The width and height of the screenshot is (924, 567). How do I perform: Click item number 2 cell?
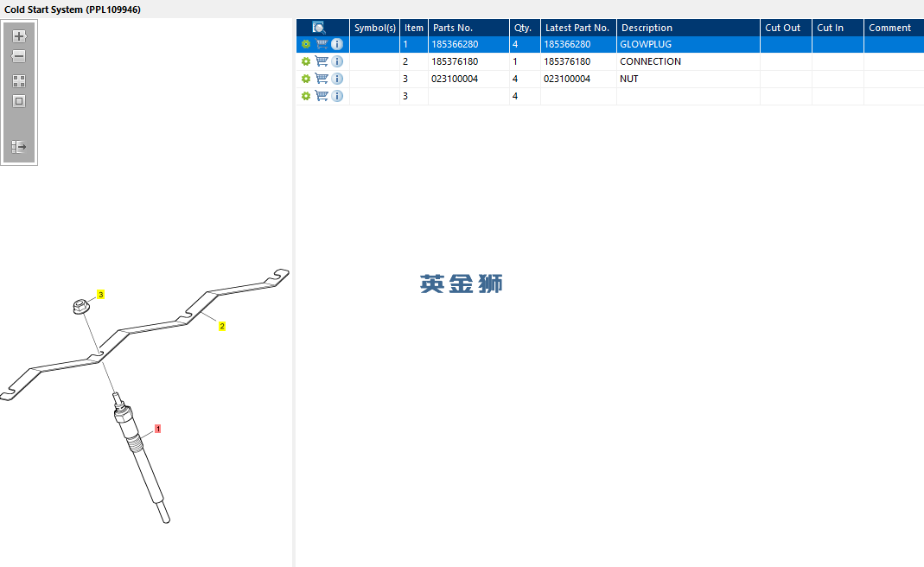tap(414, 61)
